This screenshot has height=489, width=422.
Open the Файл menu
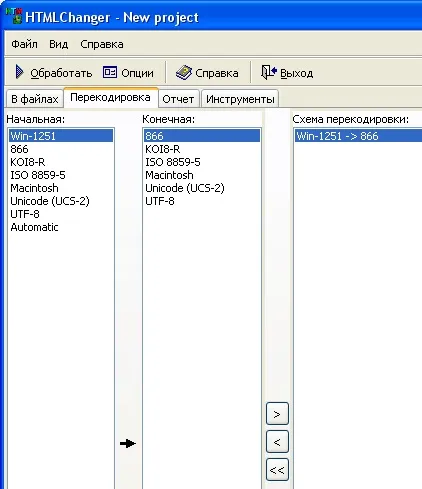pyautogui.click(x=24, y=44)
